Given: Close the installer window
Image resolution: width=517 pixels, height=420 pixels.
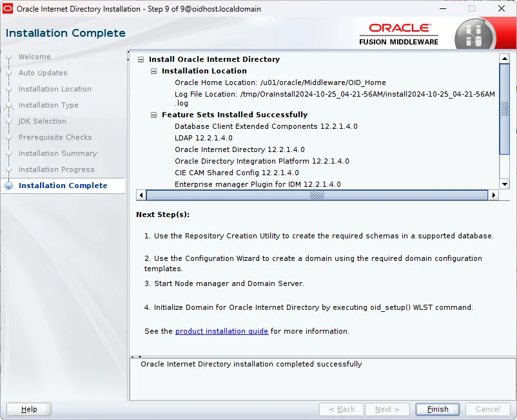Looking at the screenshot, I should 502,8.
